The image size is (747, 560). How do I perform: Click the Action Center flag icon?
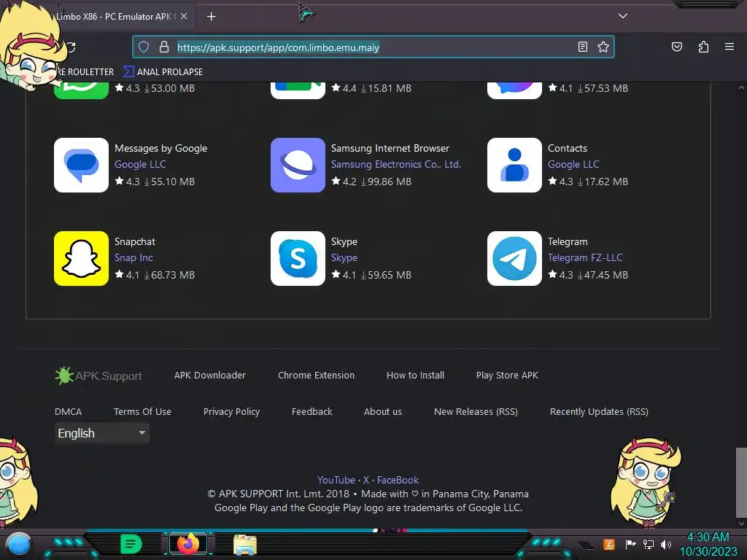click(x=630, y=544)
